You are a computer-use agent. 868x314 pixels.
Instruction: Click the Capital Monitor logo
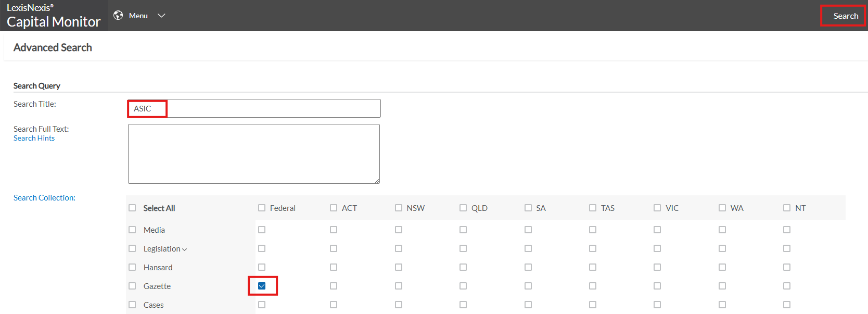[x=54, y=16]
